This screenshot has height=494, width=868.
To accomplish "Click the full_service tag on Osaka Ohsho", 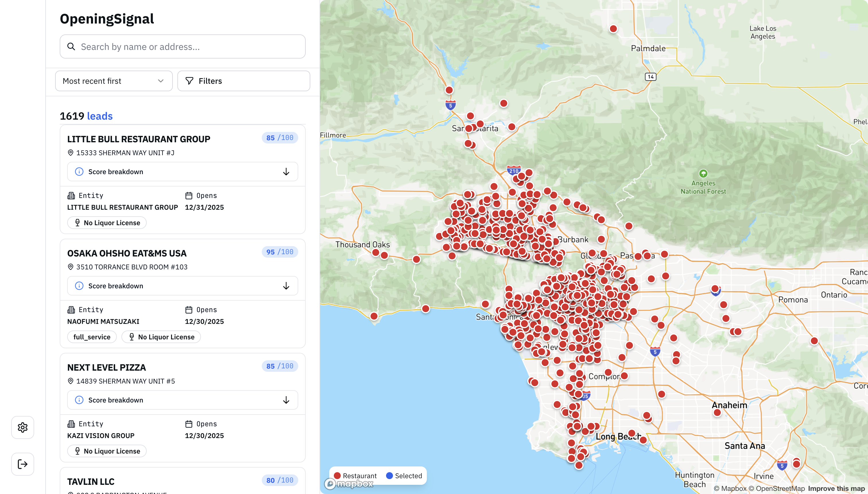I will pos(92,337).
